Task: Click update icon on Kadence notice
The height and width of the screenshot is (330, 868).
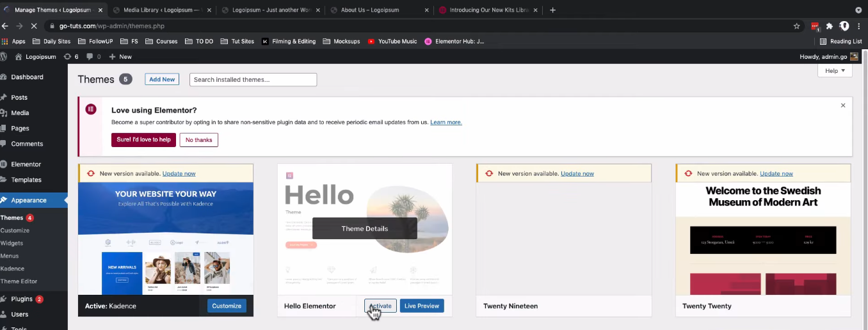Action: point(91,173)
